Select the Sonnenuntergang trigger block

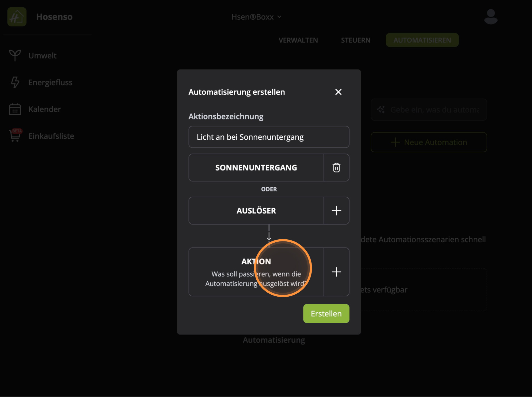pyautogui.click(x=256, y=168)
